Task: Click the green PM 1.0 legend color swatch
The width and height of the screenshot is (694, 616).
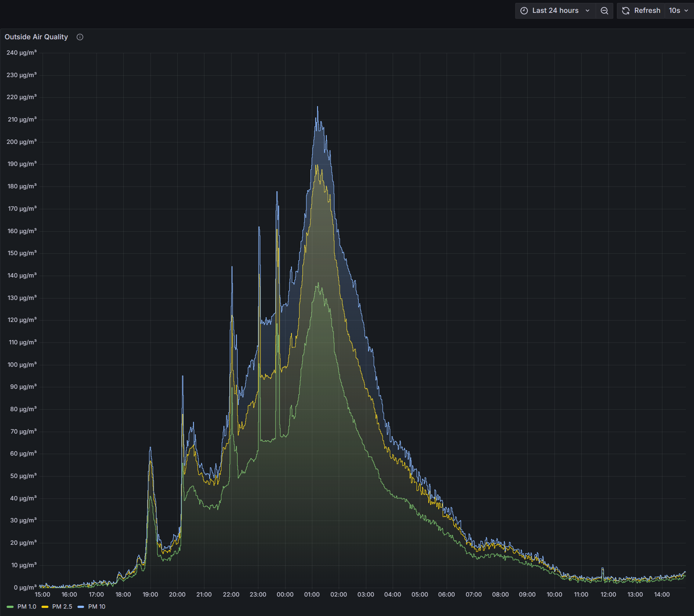Action: [10, 607]
